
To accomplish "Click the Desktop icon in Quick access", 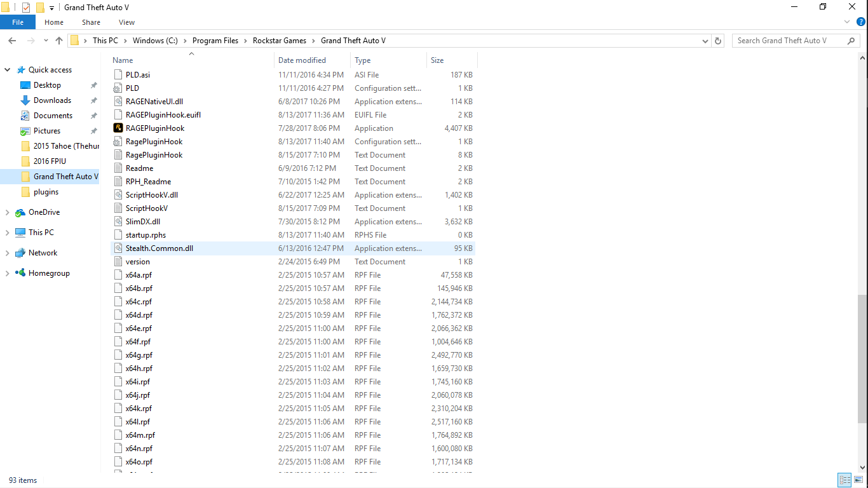I will coord(25,85).
